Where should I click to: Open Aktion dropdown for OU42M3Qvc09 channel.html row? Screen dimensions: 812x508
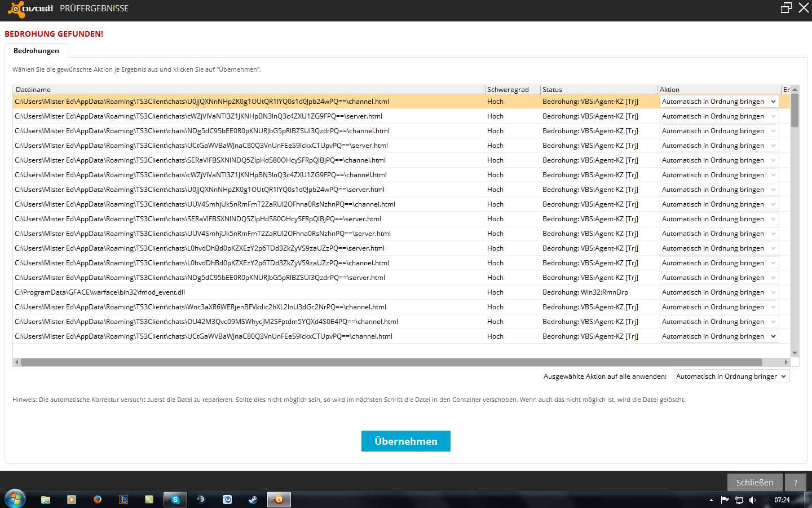(719, 322)
